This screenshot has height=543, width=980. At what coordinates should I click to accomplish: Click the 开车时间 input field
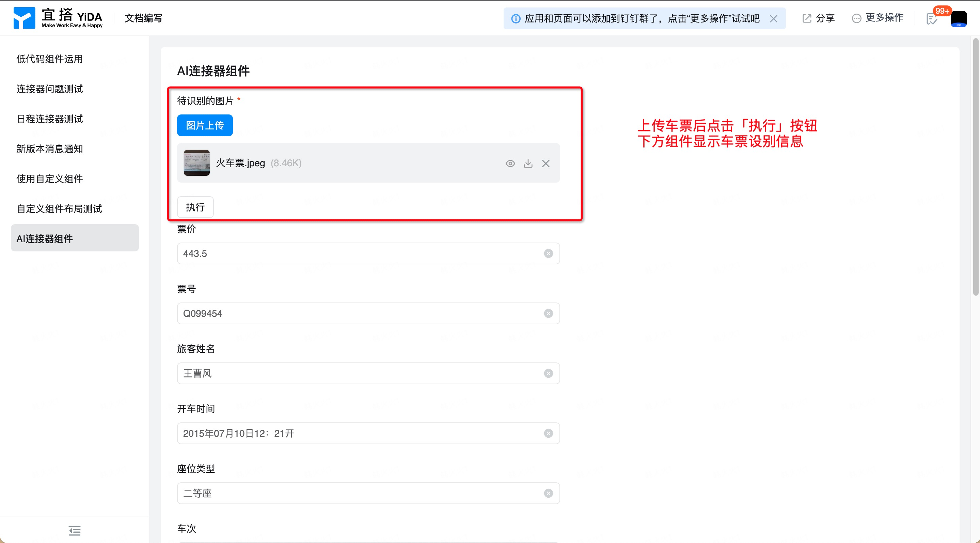pos(368,433)
